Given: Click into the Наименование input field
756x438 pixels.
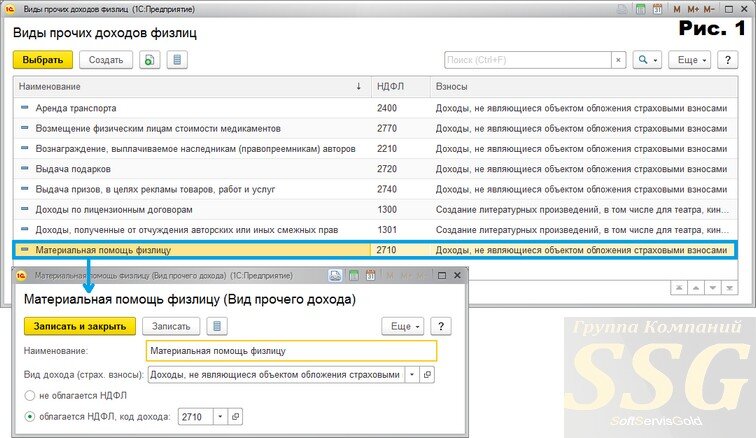Looking at the screenshot, I should pyautogui.click(x=291, y=351).
